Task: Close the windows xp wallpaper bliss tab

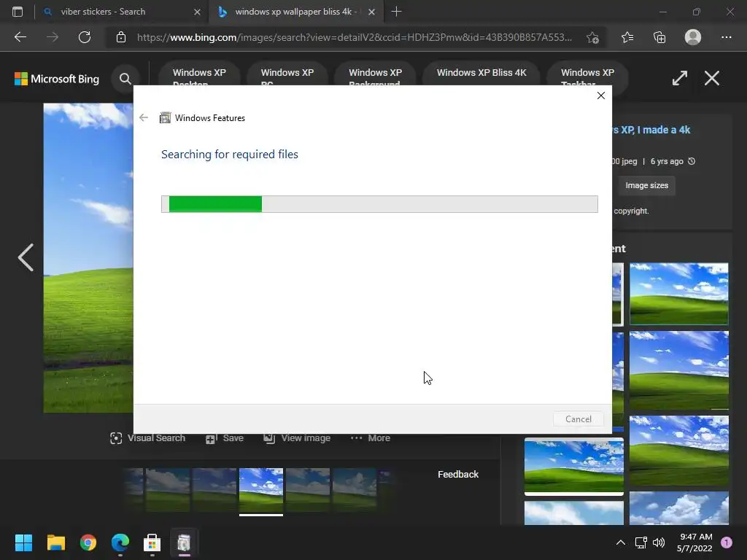Action: [x=371, y=12]
